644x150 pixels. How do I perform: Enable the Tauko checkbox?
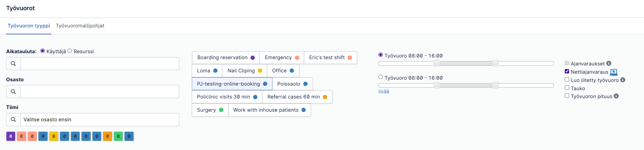pyautogui.click(x=567, y=88)
